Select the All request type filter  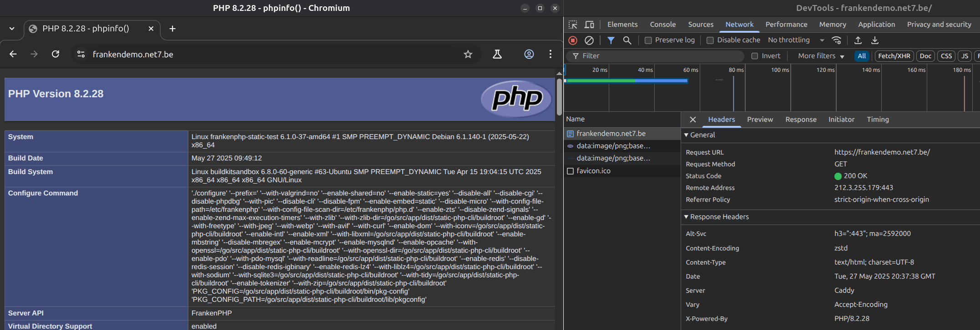point(862,56)
